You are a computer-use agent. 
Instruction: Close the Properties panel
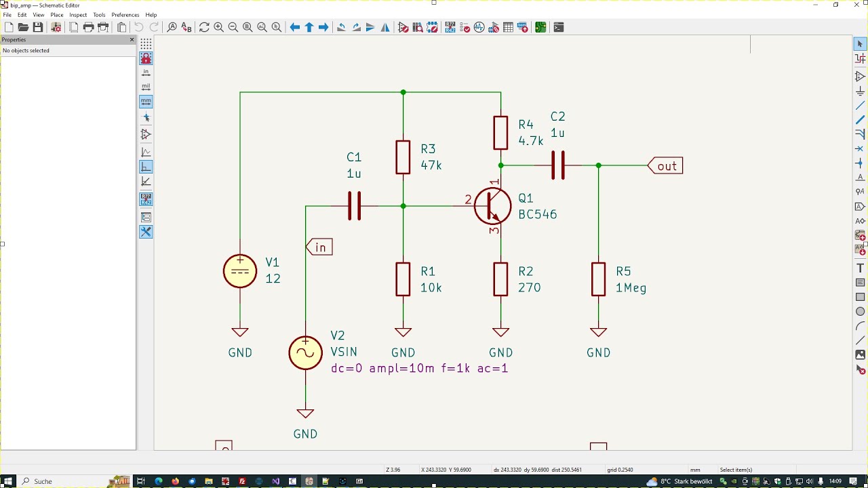(132, 40)
